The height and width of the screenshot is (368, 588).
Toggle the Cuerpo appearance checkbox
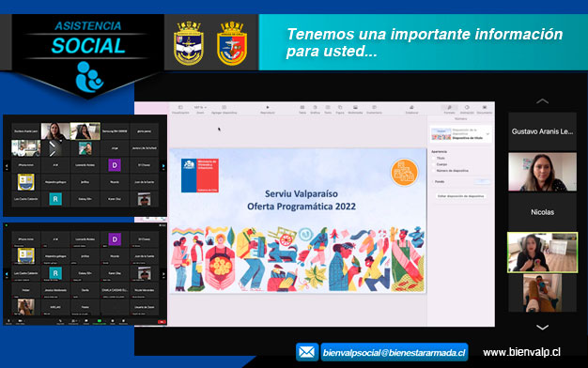tap(434, 164)
